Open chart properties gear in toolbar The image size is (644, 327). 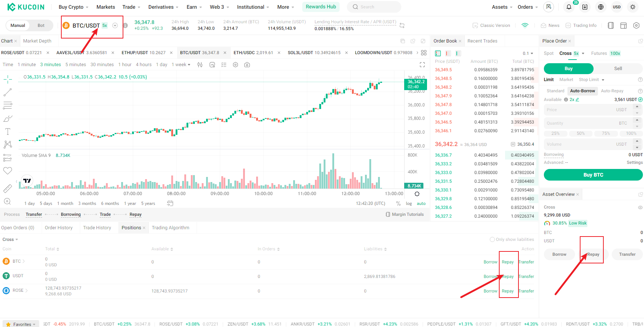point(235,65)
